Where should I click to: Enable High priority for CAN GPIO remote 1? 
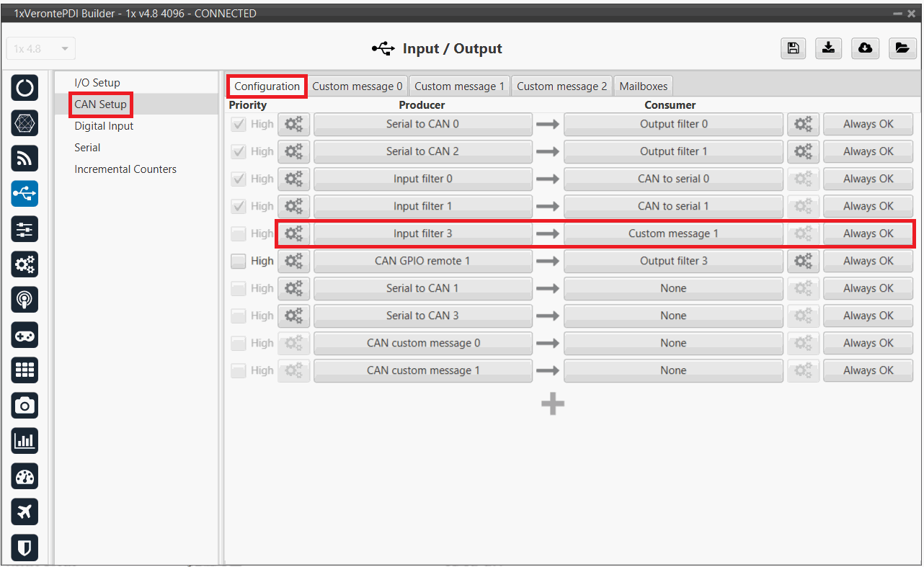point(239,261)
